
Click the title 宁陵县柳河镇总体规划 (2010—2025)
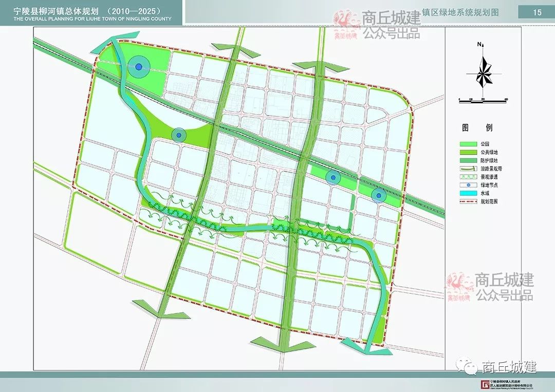click(x=87, y=11)
